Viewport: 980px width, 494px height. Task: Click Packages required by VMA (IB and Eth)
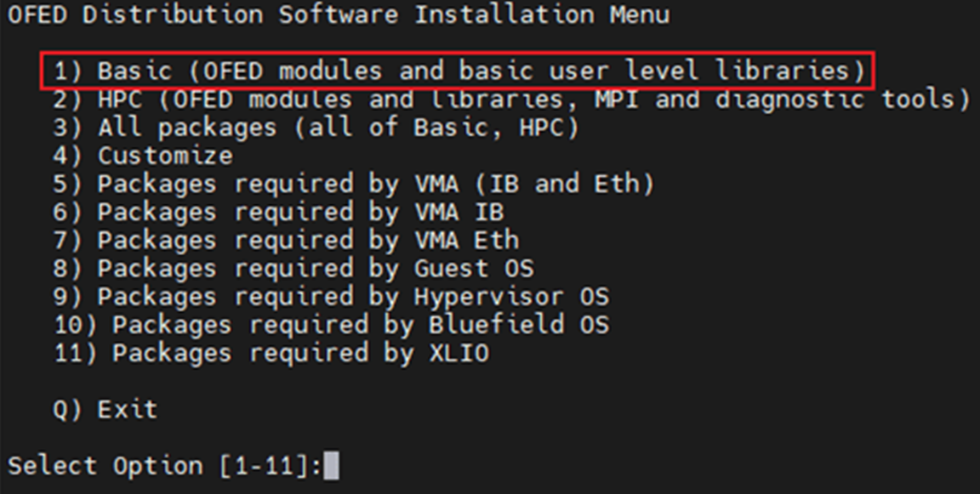(354, 185)
